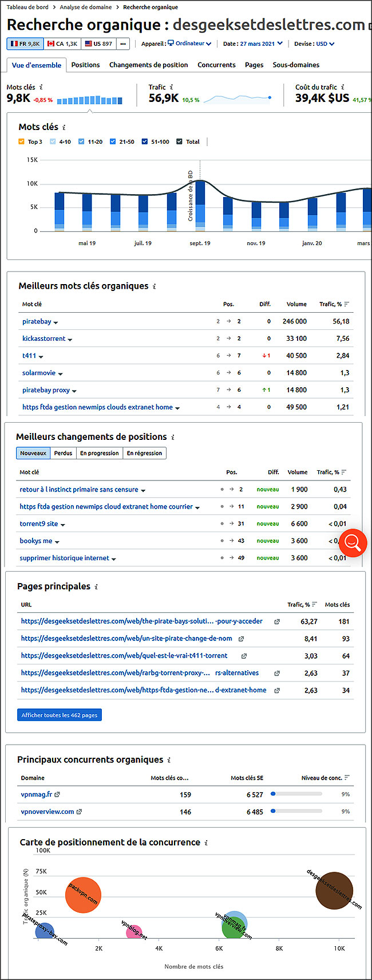Switch to the Vue d'ensemble tab
The height and width of the screenshot is (980, 372).
37,65
